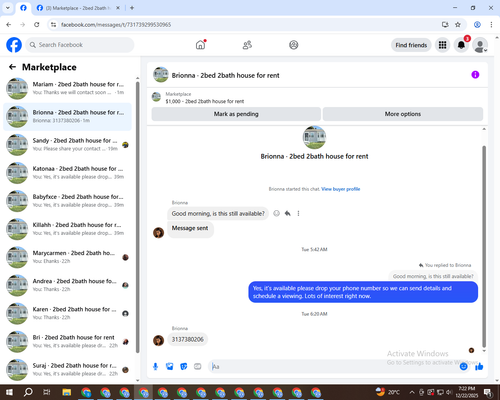Click the conversation list scrollbar

[x=137, y=217]
